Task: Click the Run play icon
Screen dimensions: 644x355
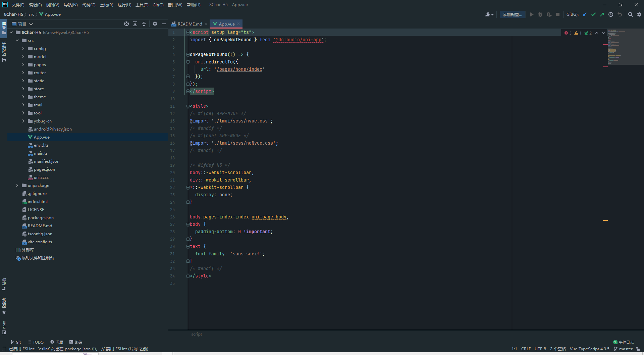Action: click(532, 14)
